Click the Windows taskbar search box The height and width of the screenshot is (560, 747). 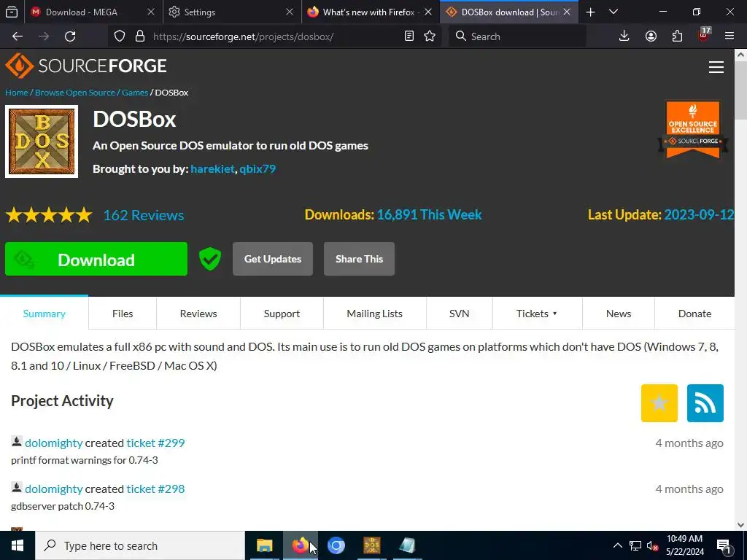139,545
